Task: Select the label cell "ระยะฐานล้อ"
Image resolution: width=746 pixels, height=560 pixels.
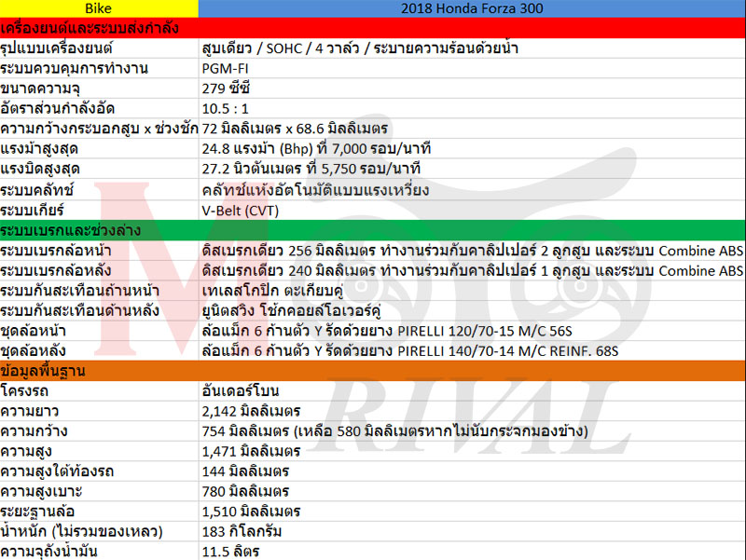Action: pyautogui.click(x=99, y=512)
